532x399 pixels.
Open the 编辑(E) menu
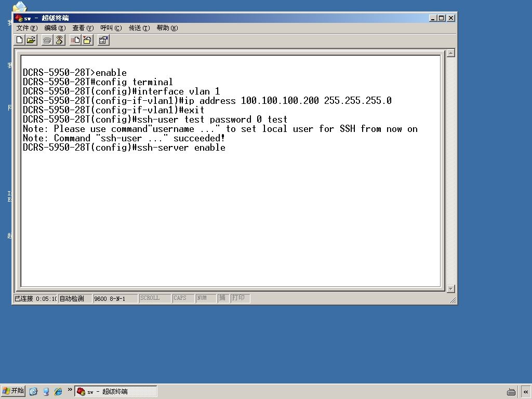55,28
